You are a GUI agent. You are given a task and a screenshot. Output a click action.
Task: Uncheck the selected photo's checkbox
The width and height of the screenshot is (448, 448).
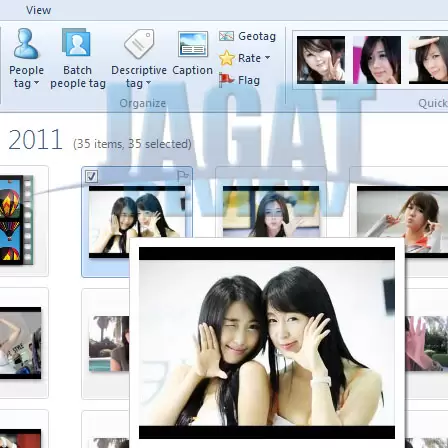[91, 176]
